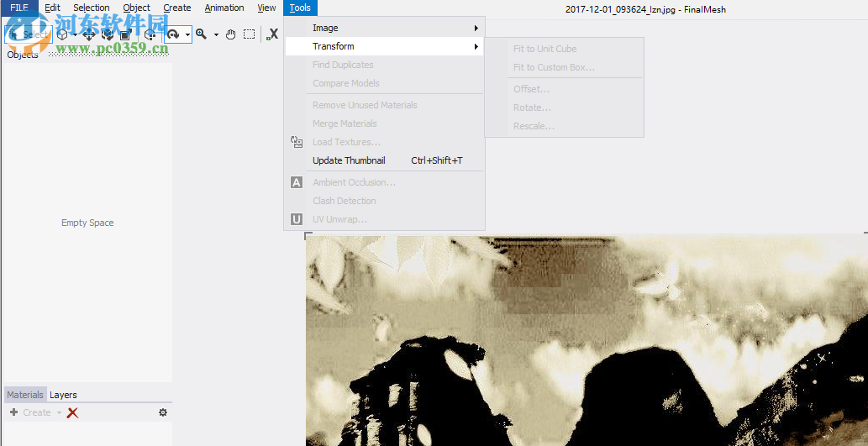
Task: Select the rotate object tool icon
Action: click(107, 34)
